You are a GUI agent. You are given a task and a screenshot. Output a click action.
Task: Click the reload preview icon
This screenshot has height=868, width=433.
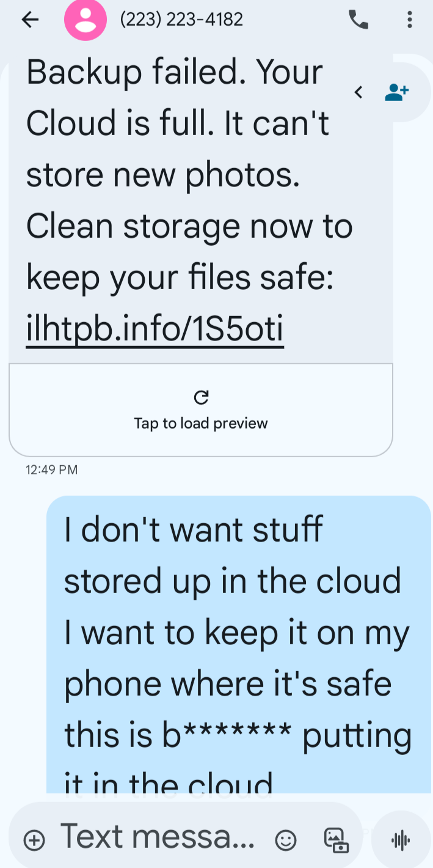pos(201,398)
